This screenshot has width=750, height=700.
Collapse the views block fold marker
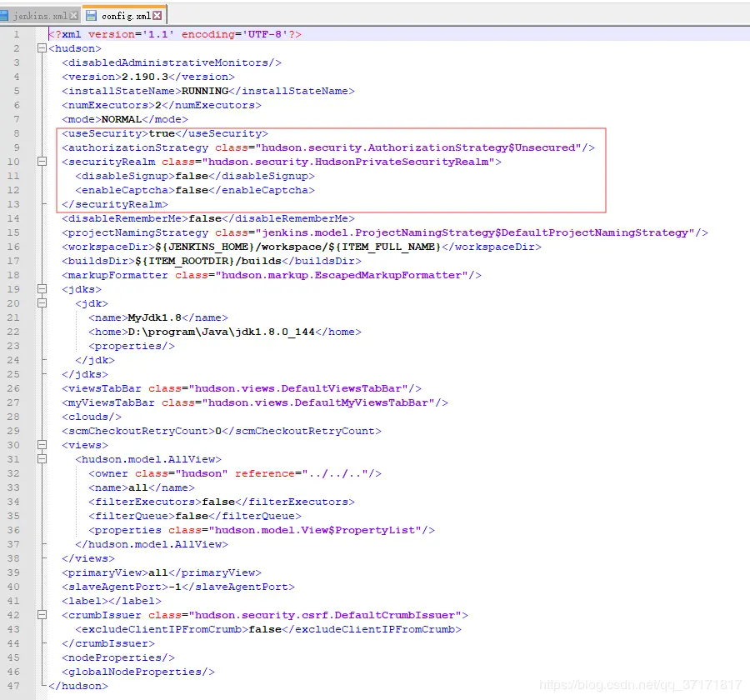[x=42, y=445]
